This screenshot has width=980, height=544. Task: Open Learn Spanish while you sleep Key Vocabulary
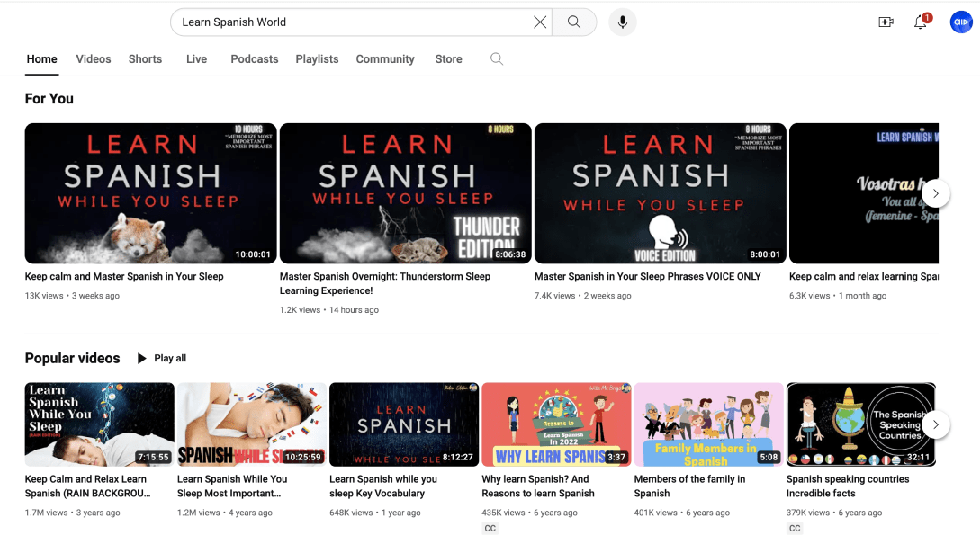click(x=383, y=486)
